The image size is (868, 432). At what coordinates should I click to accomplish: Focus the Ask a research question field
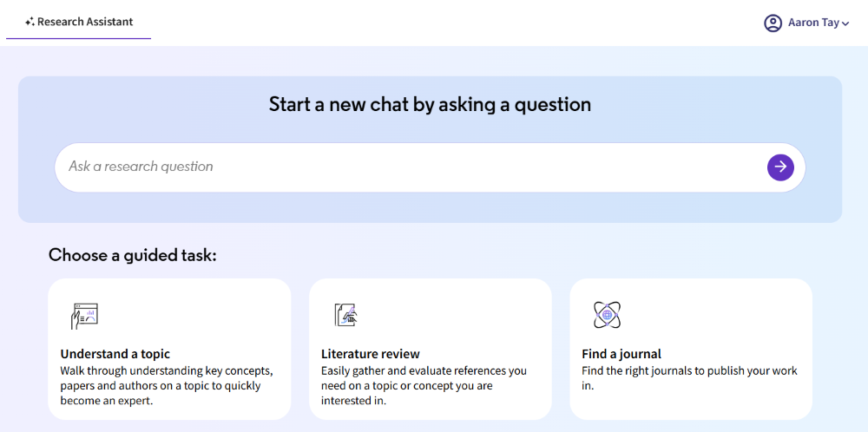410,167
